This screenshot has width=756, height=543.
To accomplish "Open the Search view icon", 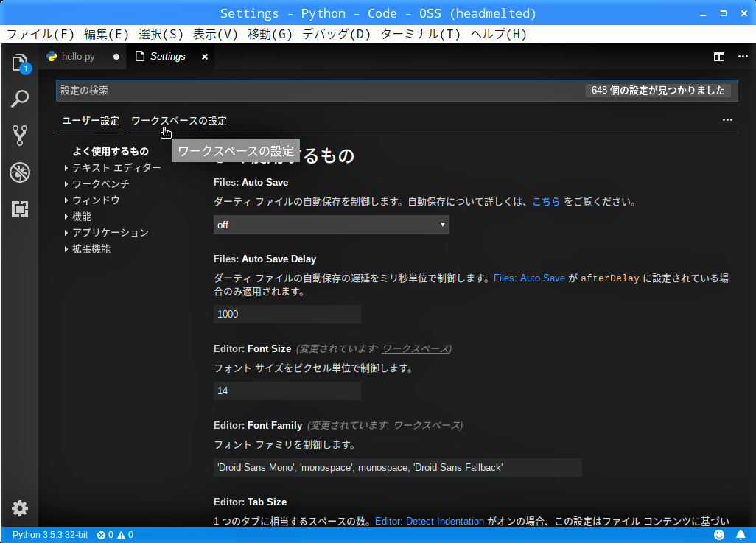I will 20,99.
